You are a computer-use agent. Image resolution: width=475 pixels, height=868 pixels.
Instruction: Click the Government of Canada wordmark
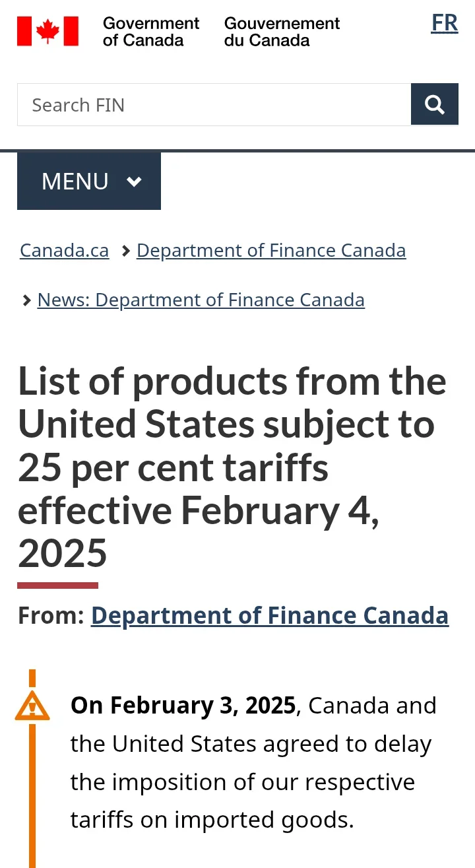pyautogui.click(x=150, y=32)
